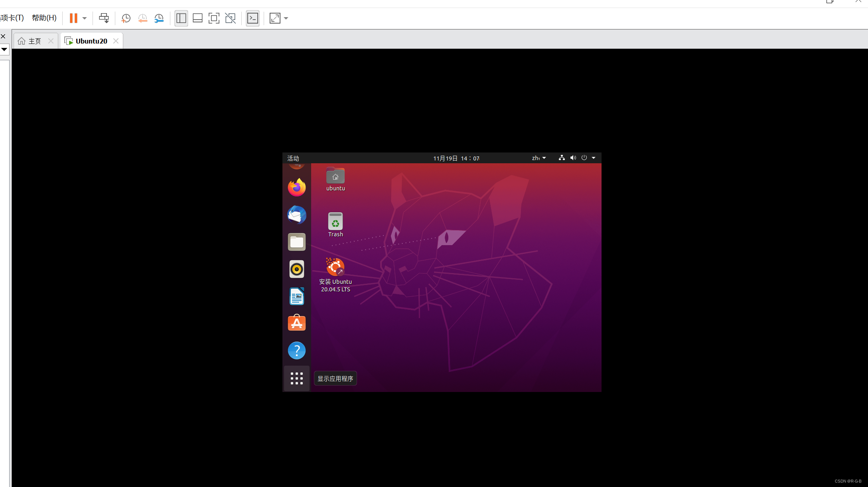Toggle fullscreen mode for the VM
868x487 pixels.
click(214, 18)
